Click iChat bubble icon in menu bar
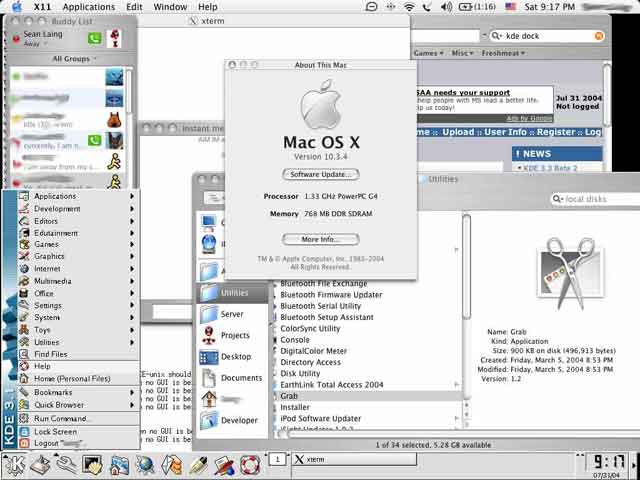 [371, 7]
